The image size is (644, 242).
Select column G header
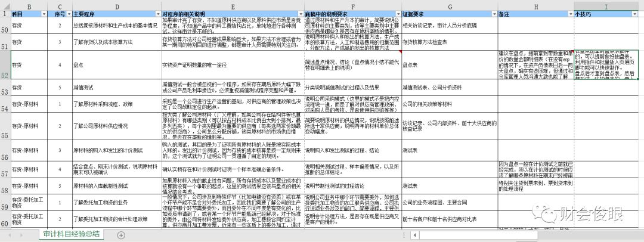450,7
